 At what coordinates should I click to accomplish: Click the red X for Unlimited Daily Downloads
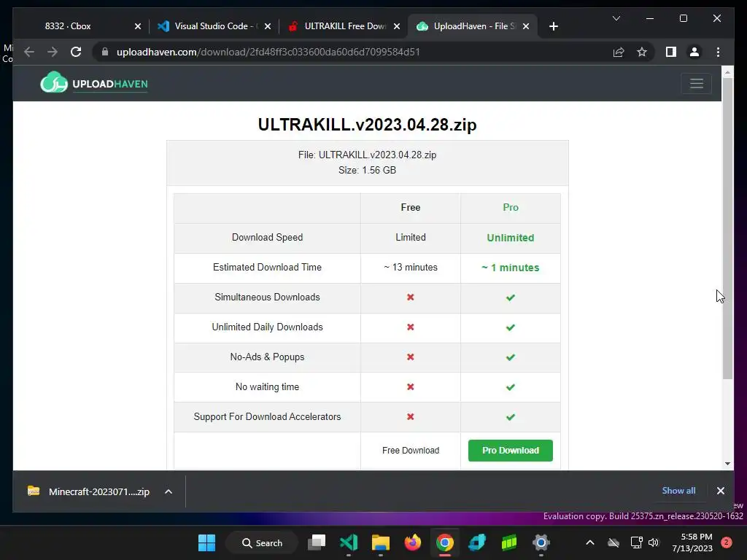[410, 327]
